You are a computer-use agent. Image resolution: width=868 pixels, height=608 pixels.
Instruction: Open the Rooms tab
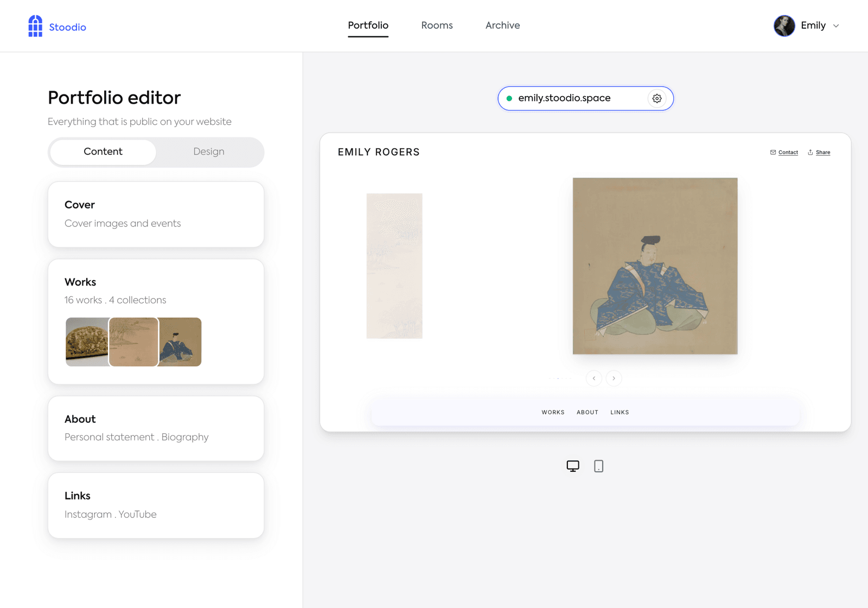pyautogui.click(x=437, y=26)
